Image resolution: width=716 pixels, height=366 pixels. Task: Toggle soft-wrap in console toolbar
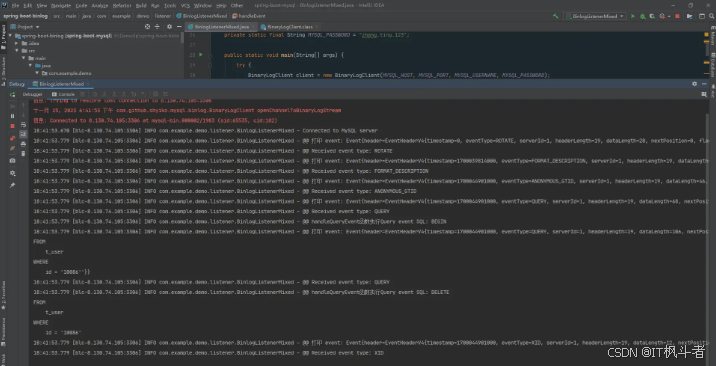click(x=23, y=125)
